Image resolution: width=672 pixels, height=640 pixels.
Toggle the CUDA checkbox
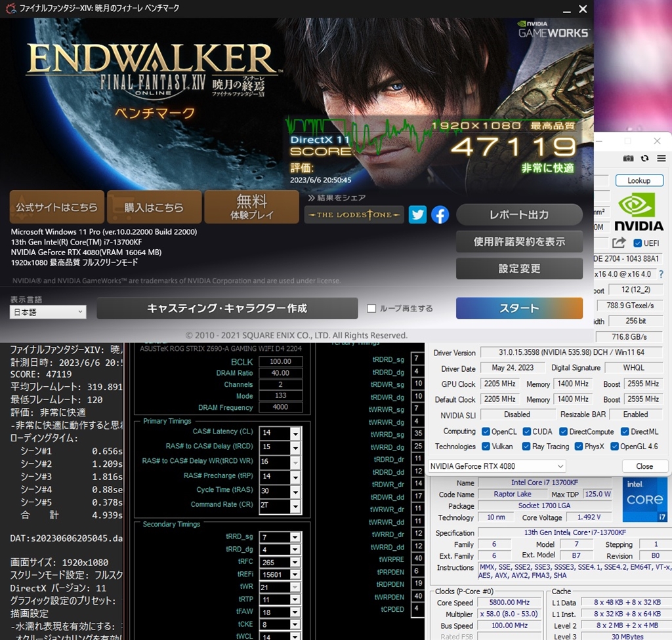point(527,431)
